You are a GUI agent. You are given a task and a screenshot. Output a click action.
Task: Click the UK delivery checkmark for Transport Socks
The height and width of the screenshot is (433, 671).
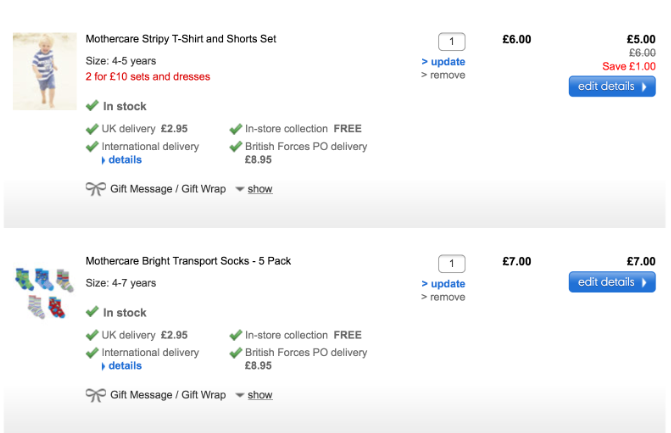click(x=92, y=335)
